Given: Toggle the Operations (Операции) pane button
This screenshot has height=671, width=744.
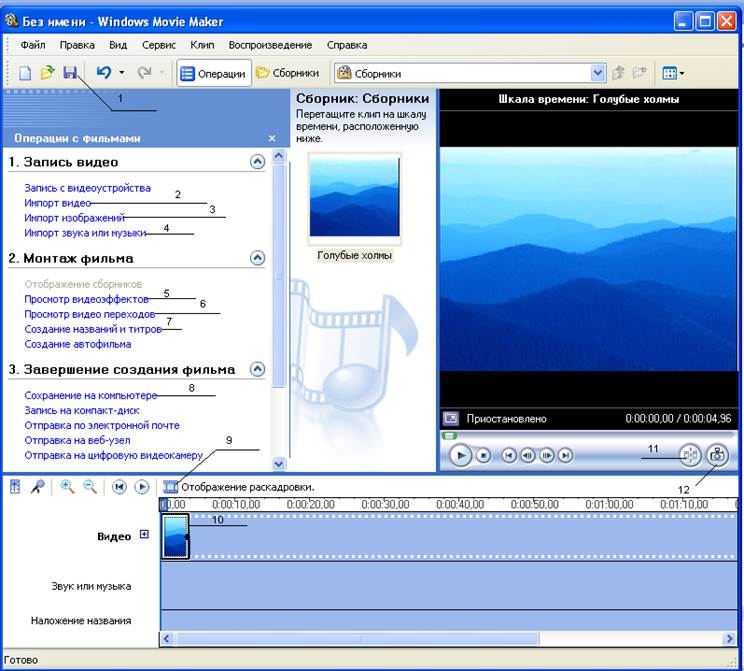Looking at the screenshot, I should pyautogui.click(x=213, y=73).
